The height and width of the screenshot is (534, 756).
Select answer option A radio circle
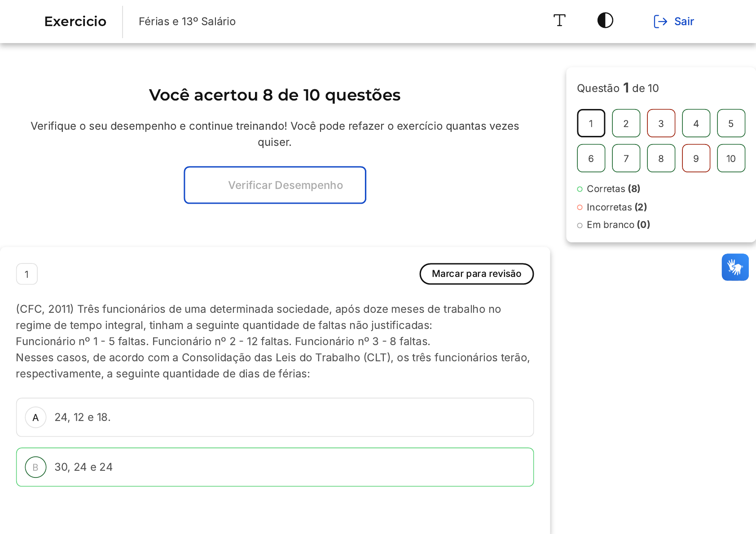(36, 417)
